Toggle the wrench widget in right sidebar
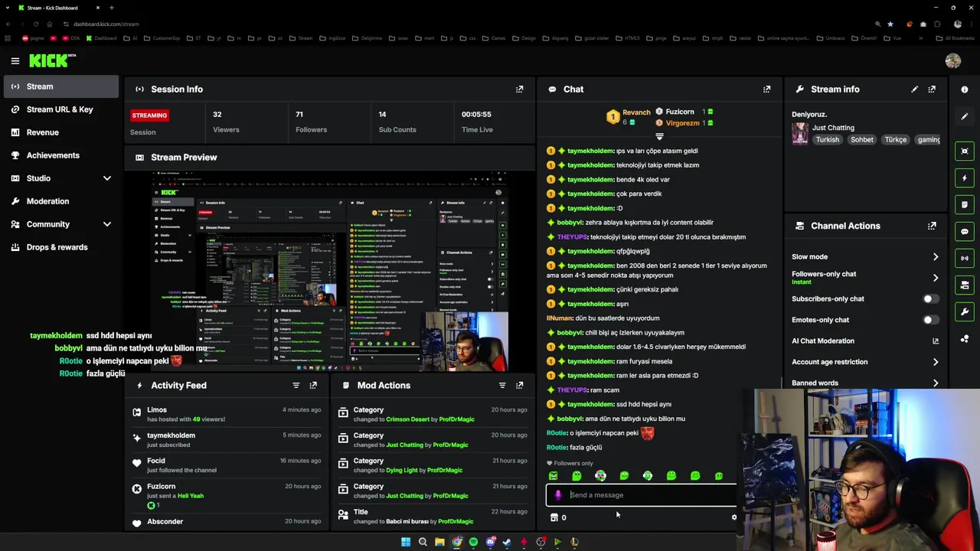The width and height of the screenshot is (980, 551). (965, 311)
